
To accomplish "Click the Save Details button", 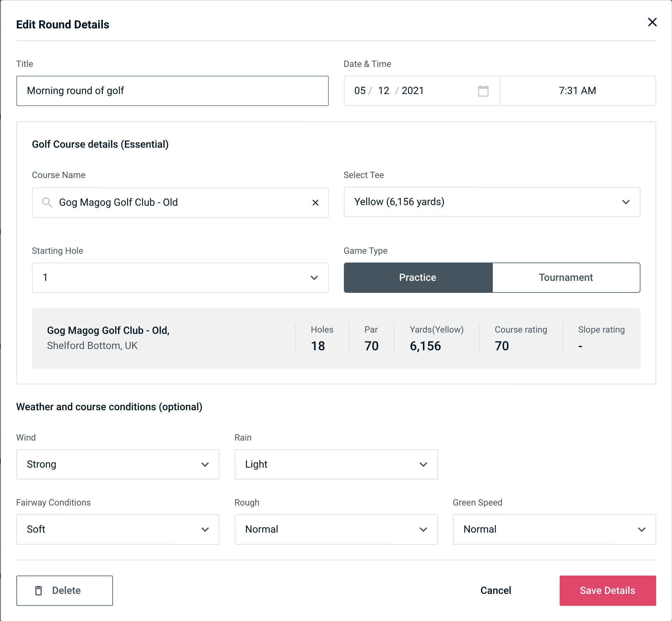I will click(x=608, y=590).
